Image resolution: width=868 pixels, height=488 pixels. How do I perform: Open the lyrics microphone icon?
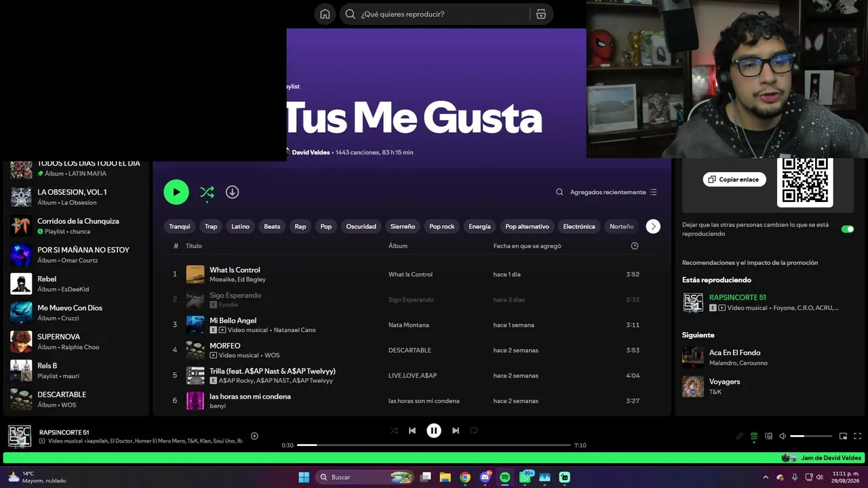[x=739, y=436]
